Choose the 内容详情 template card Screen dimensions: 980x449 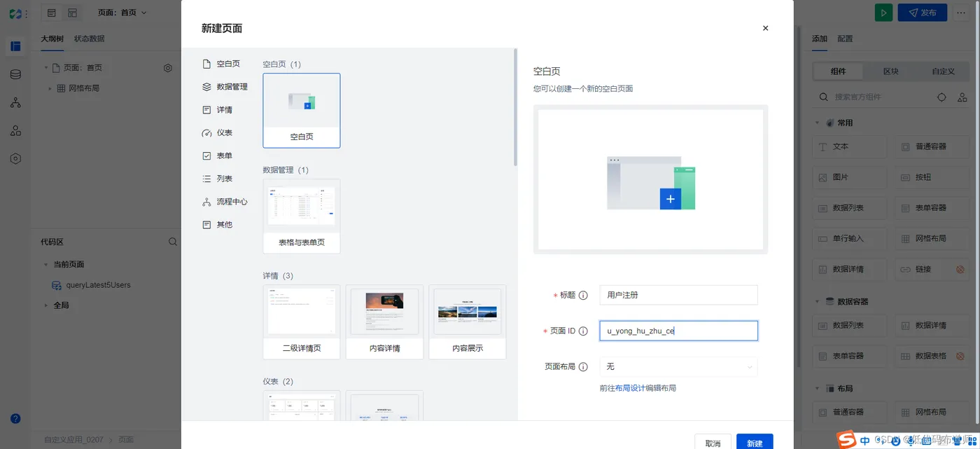pyautogui.click(x=384, y=322)
